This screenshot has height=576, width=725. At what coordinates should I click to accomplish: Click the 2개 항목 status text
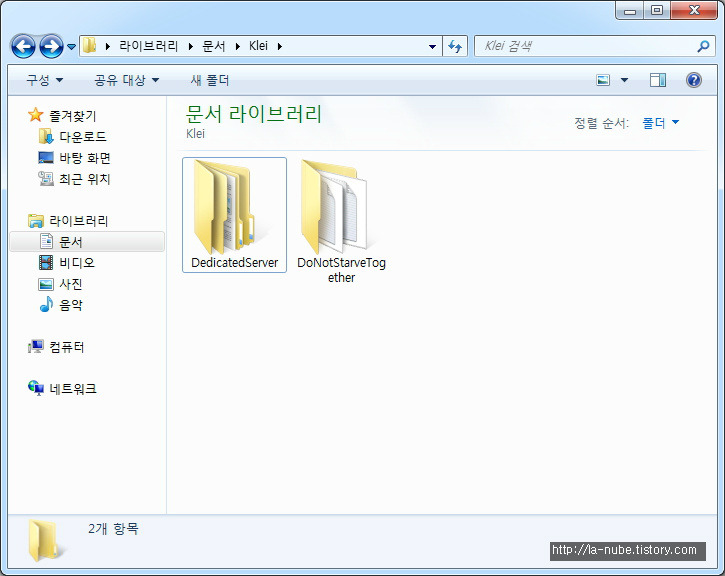113,528
